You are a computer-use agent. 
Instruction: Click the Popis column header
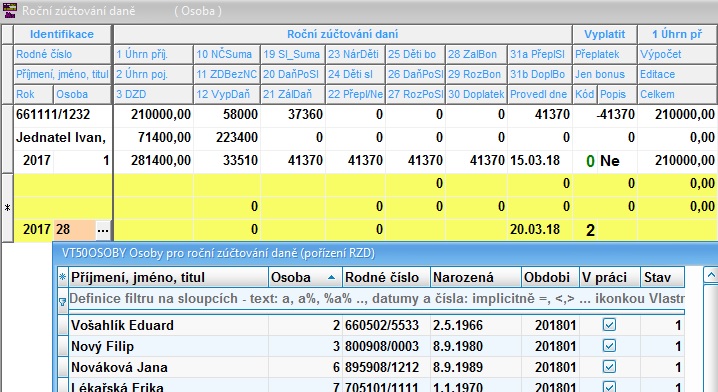coord(617,94)
